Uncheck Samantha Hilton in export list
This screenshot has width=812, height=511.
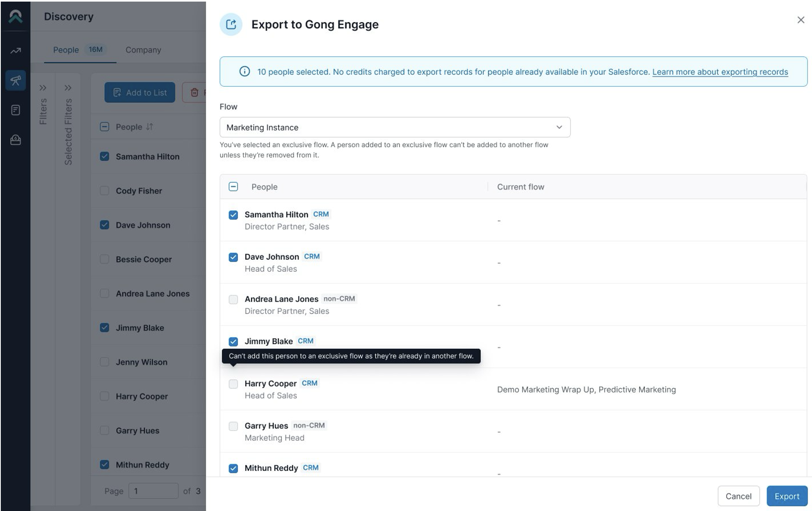(x=233, y=215)
